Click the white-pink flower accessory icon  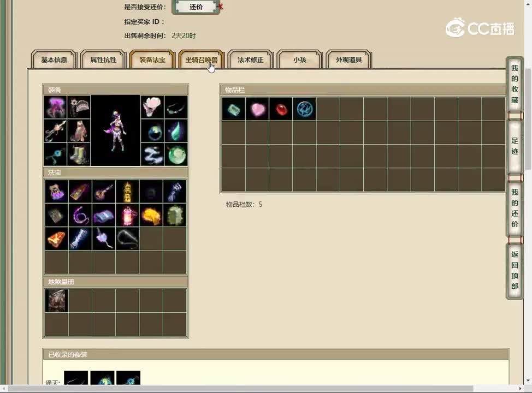(152, 107)
